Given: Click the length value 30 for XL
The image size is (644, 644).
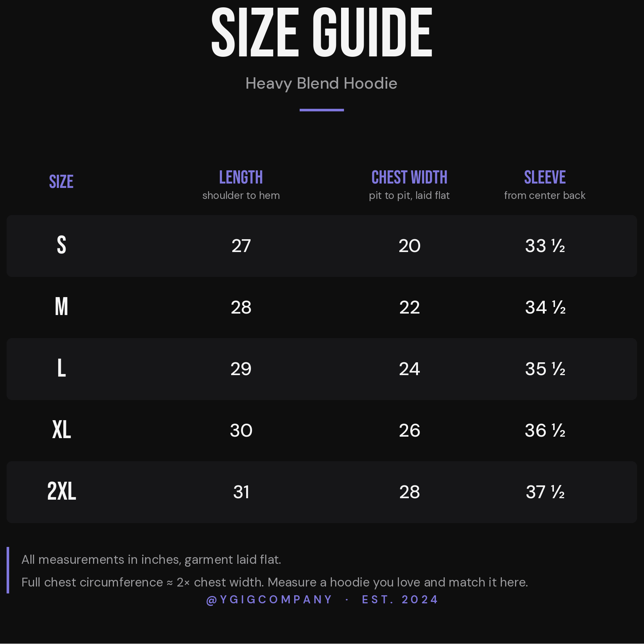Looking at the screenshot, I should [x=241, y=430].
